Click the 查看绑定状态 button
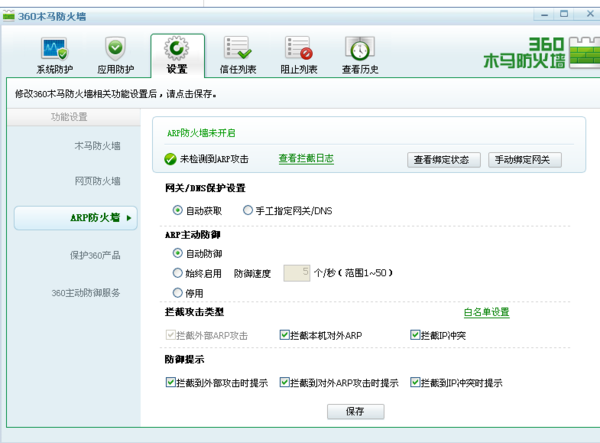The height and width of the screenshot is (443, 600). [x=444, y=160]
